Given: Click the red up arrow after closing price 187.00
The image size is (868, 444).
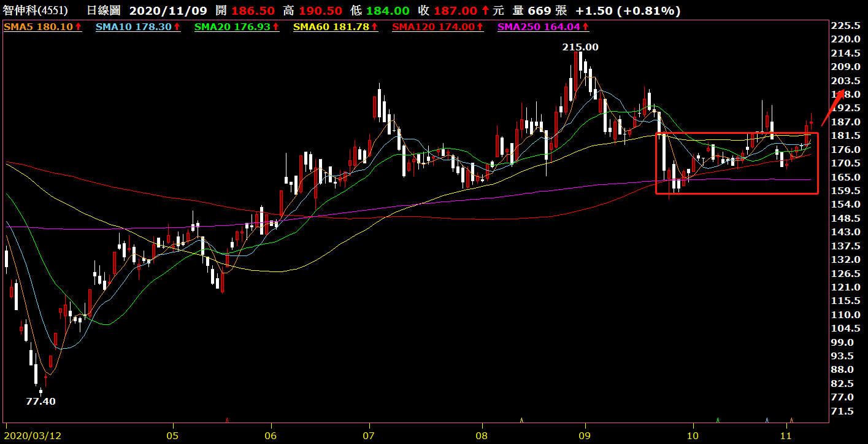Looking at the screenshot, I should pyautogui.click(x=486, y=11).
